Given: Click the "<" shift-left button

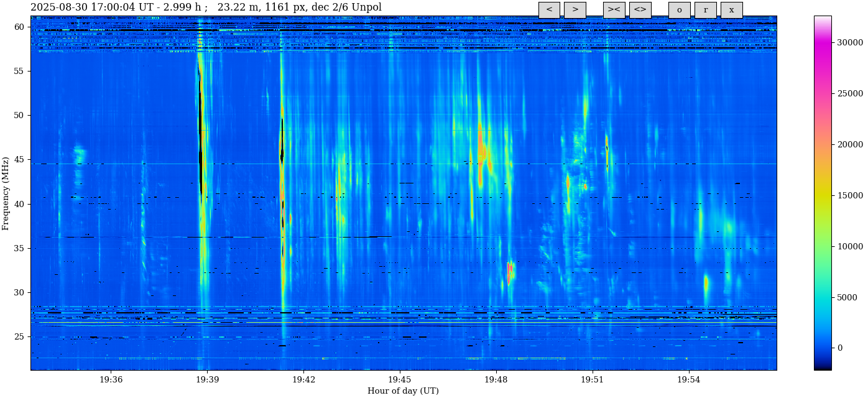Looking at the screenshot, I should (549, 10).
